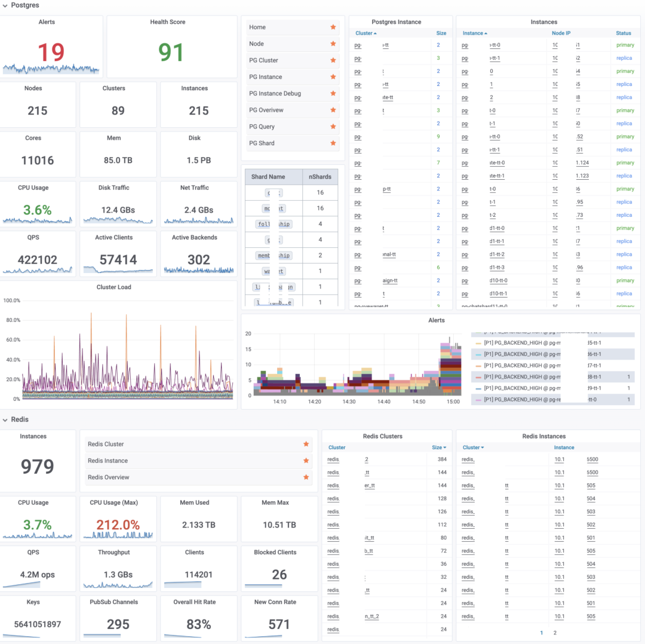Click the star icon beside Home
The height and width of the screenshot is (644, 645).
click(333, 27)
